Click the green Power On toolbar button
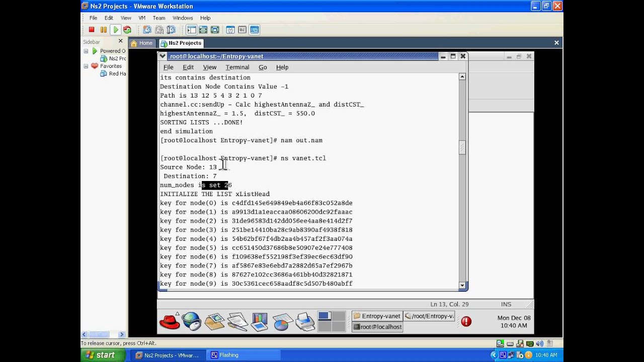 [116, 30]
